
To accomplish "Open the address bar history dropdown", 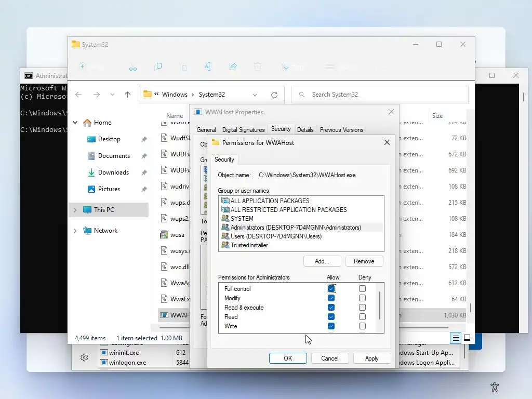I will pos(255,95).
